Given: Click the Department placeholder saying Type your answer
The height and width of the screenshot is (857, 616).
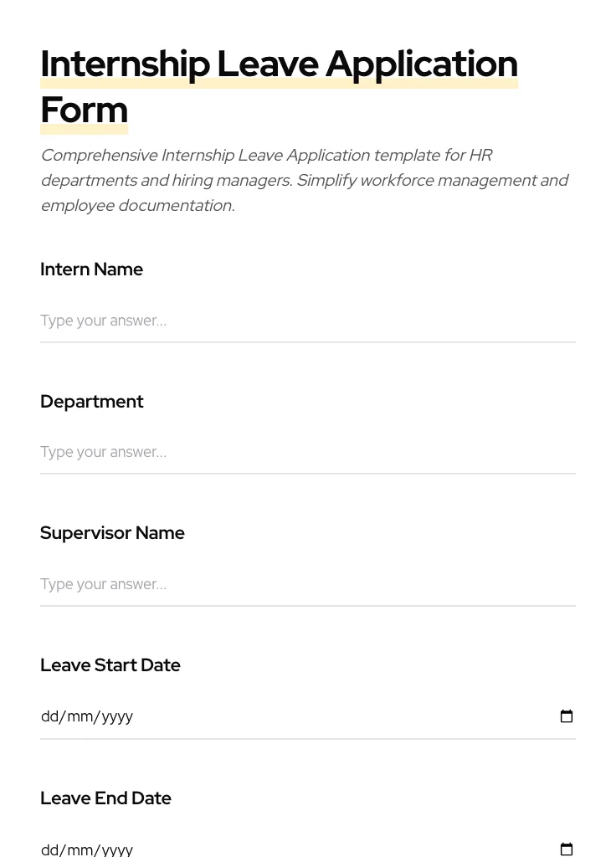Looking at the screenshot, I should [x=103, y=452].
